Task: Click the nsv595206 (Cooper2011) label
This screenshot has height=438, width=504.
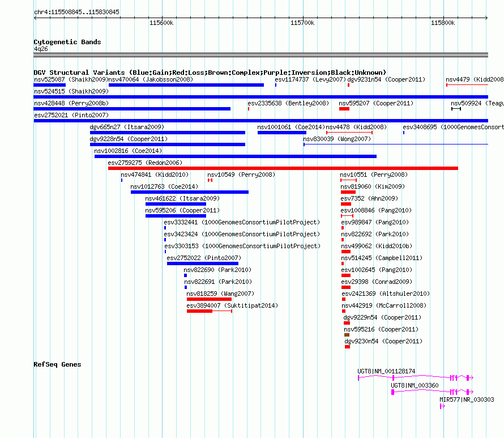Action: click(x=182, y=210)
